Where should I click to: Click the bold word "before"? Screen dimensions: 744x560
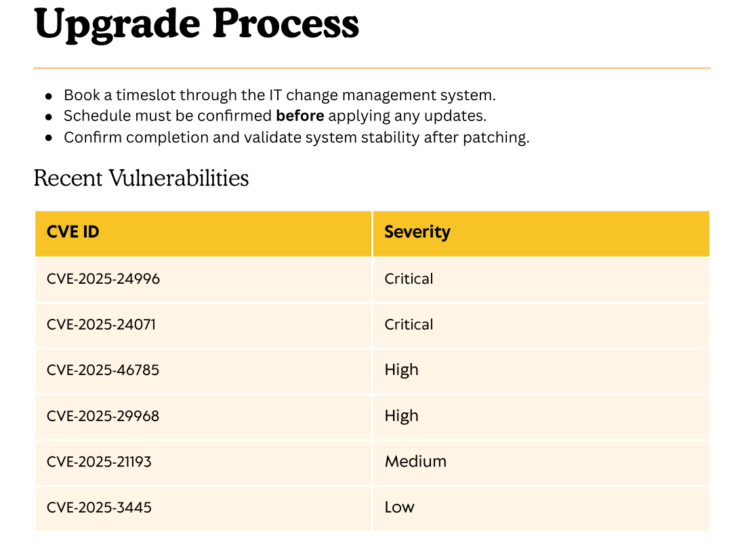click(x=299, y=116)
